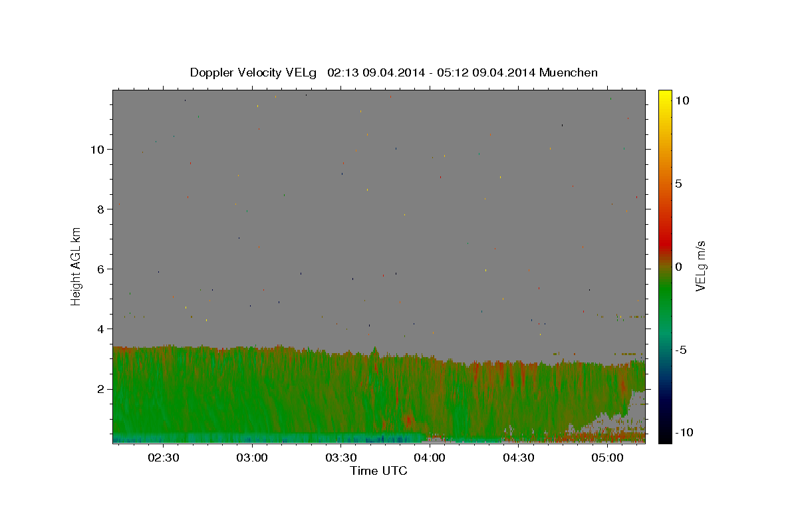Click the plot title 'Doppler Velocity VELg'
Screen dimensions: 798x532
pyautogui.click(x=253, y=72)
